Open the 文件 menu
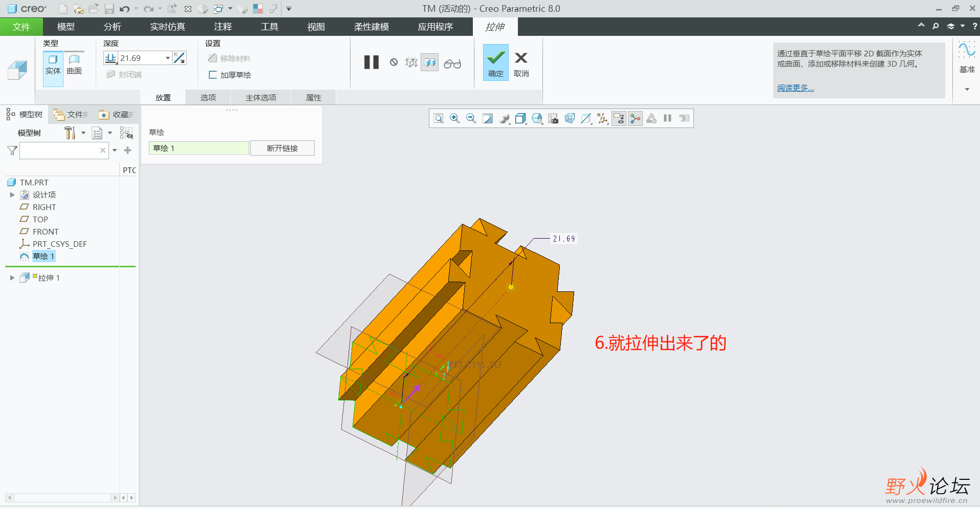This screenshot has height=509, width=980. pyautogui.click(x=21, y=27)
